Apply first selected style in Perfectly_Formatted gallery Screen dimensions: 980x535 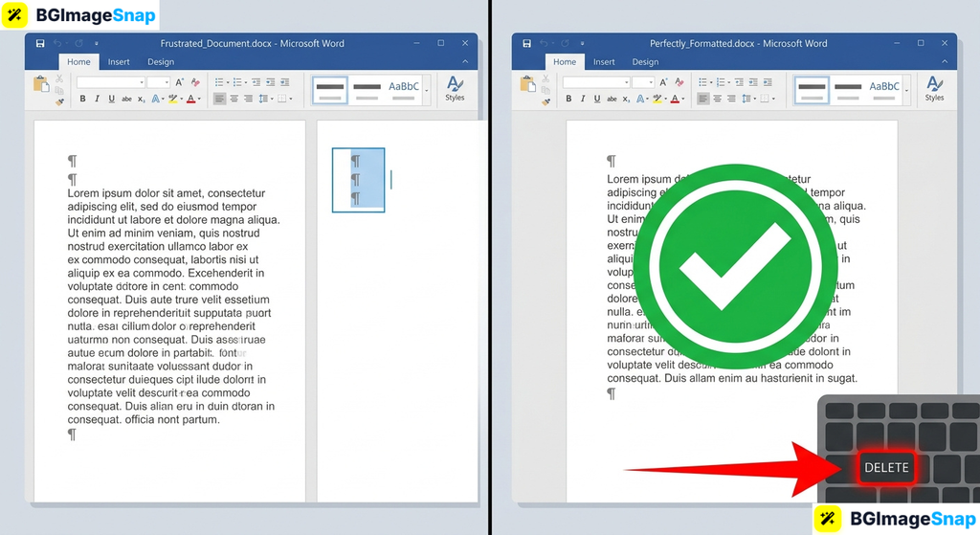click(812, 90)
